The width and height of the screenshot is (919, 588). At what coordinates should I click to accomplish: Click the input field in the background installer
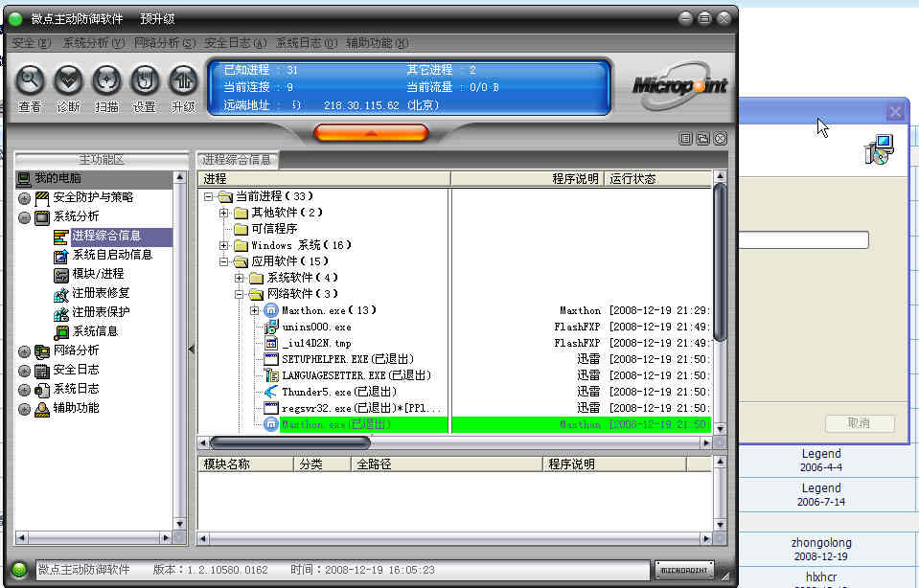point(804,239)
